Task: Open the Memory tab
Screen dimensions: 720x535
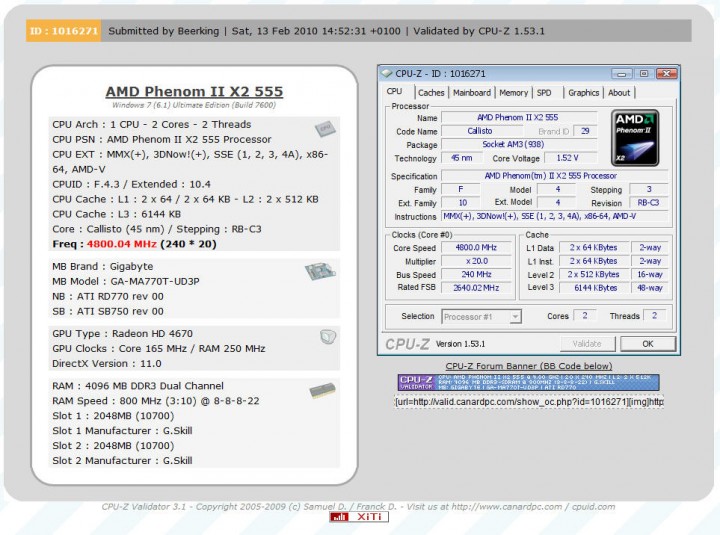Action: click(513, 93)
